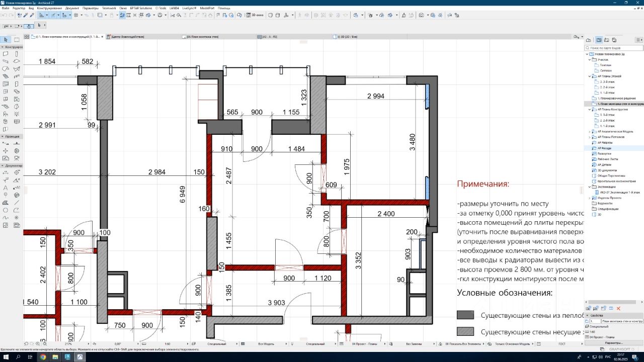Expand the АР Аналитическая Модель folder
Viewport: 644px width, 362px height.
point(590,131)
